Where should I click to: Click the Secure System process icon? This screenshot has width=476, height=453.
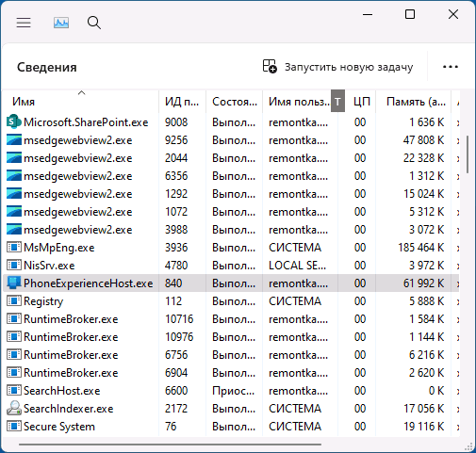click(14, 427)
